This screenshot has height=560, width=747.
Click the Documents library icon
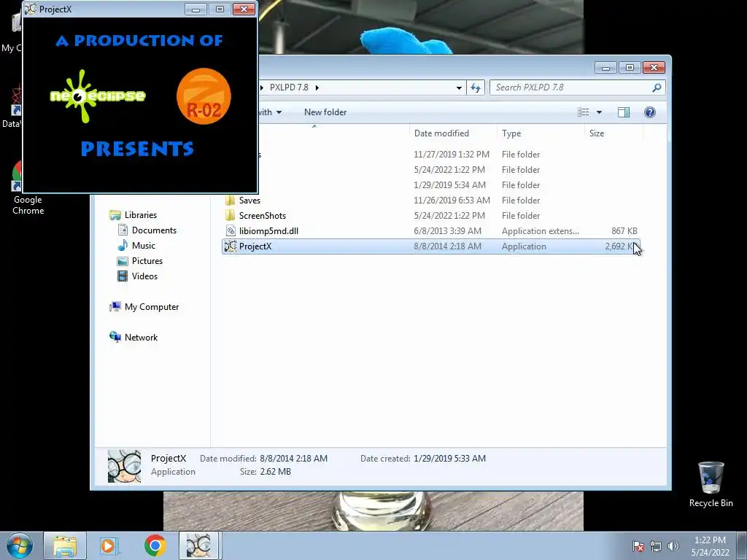point(123,230)
